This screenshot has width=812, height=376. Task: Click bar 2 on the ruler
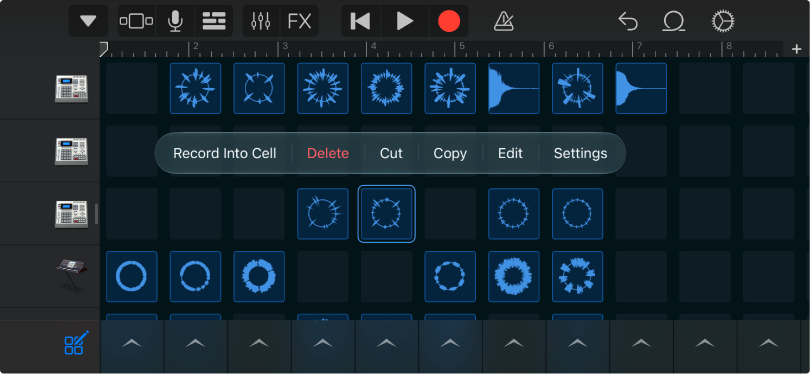coord(196,47)
